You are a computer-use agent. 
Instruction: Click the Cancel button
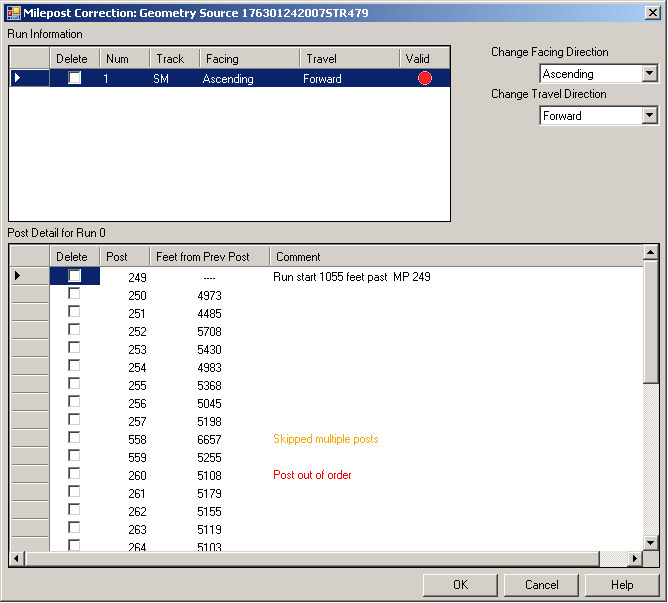[541, 585]
